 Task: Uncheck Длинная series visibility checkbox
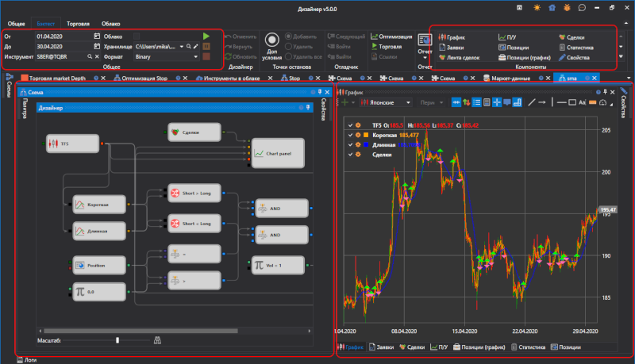pos(350,145)
